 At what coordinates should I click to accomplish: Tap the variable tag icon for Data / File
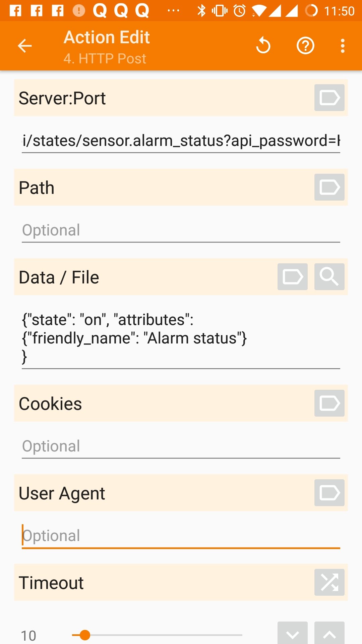292,277
